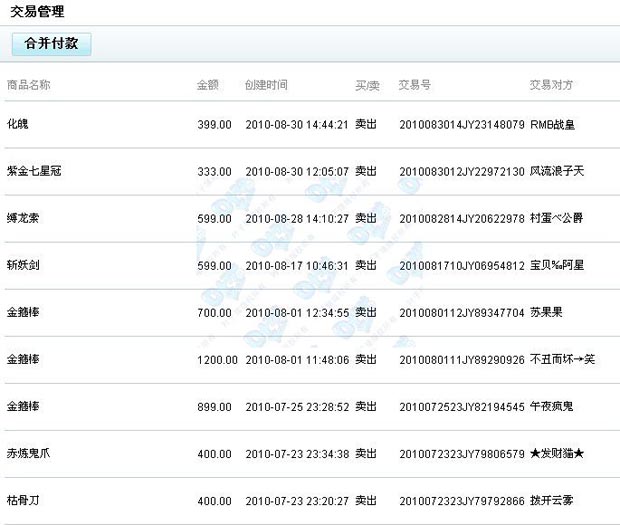Click the 交易号 column header
Image resolution: width=620 pixels, height=525 pixels.
click(415, 85)
